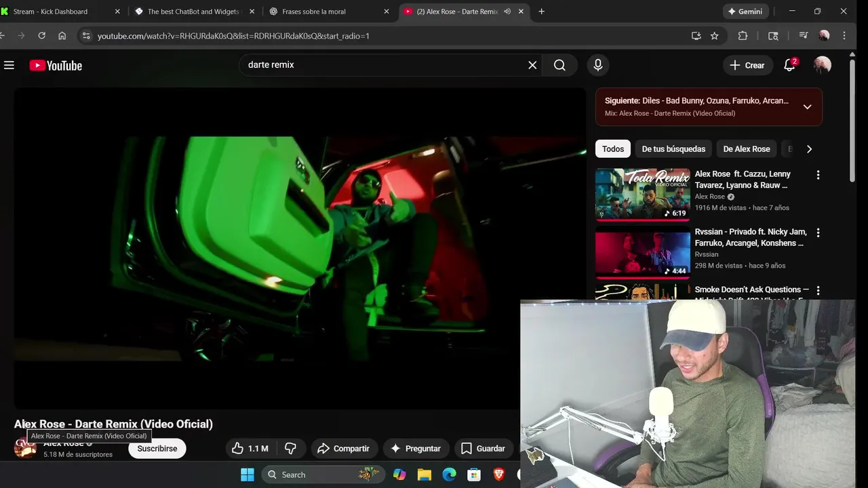Click the Compartir share button

344,449
